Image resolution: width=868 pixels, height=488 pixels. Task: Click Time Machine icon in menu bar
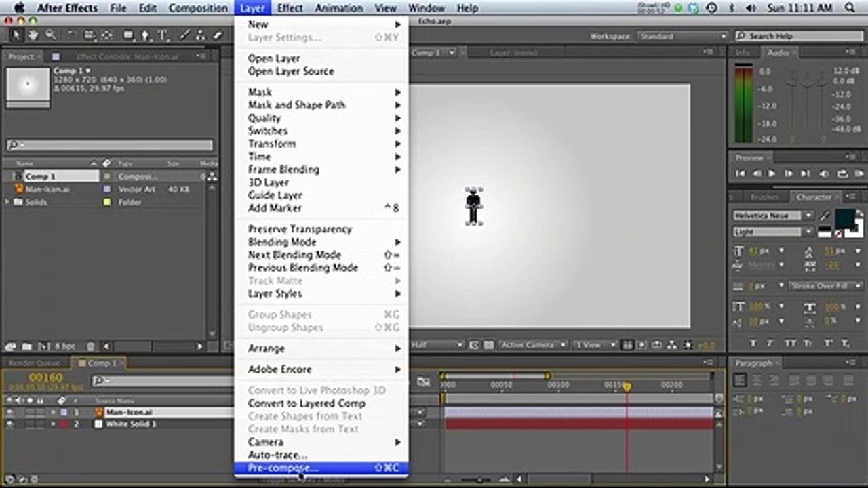point(711,8)
